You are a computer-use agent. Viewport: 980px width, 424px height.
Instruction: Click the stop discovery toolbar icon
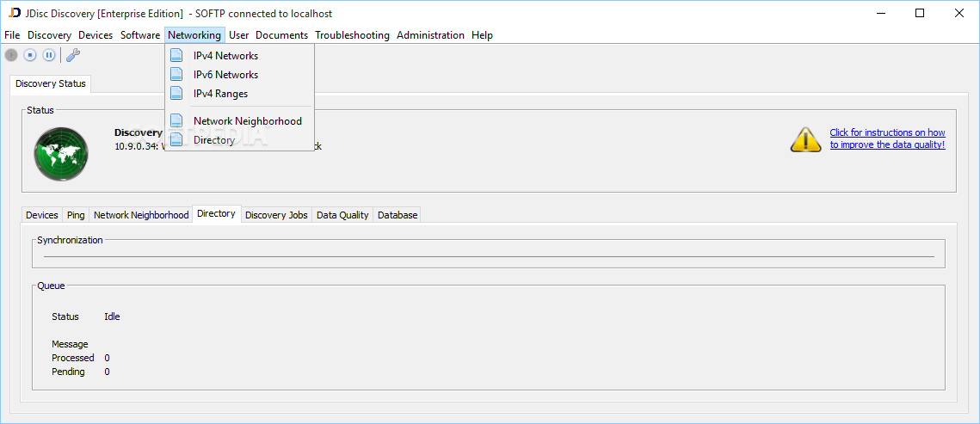click(30, 55)
